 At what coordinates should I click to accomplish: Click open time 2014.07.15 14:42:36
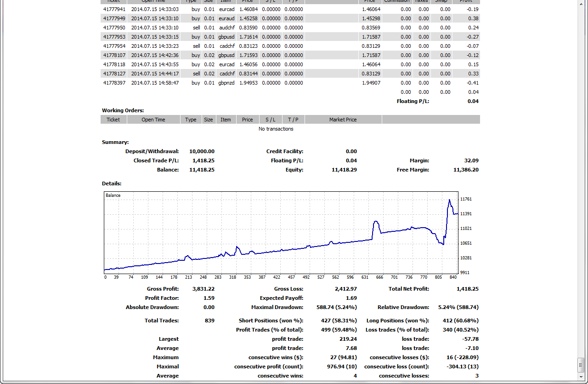155,55
